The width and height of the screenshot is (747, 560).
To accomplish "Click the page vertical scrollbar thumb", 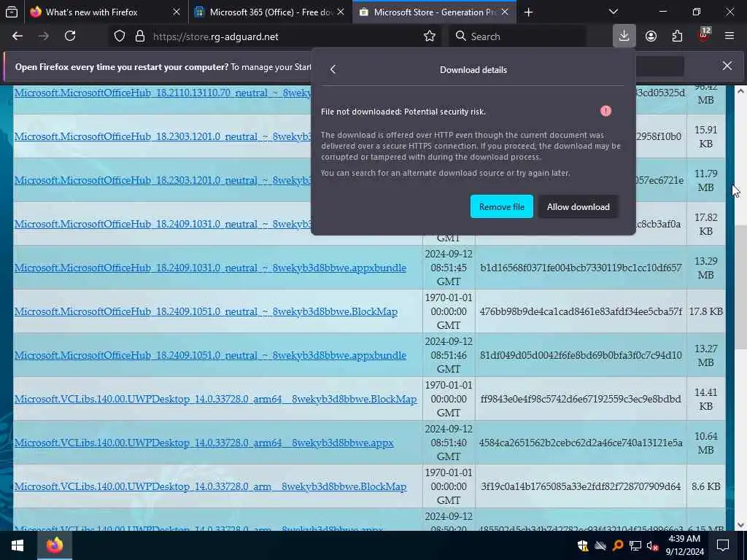I will coord(740,287).
